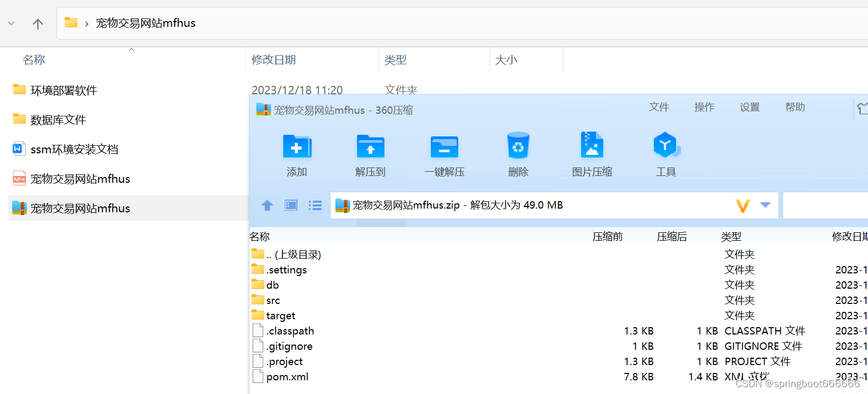This screenshot has width=868, height=394.
Task: Click 宠物交易网站mfhus breadcrumb in address bar
Action: click(x=146, y=23)
